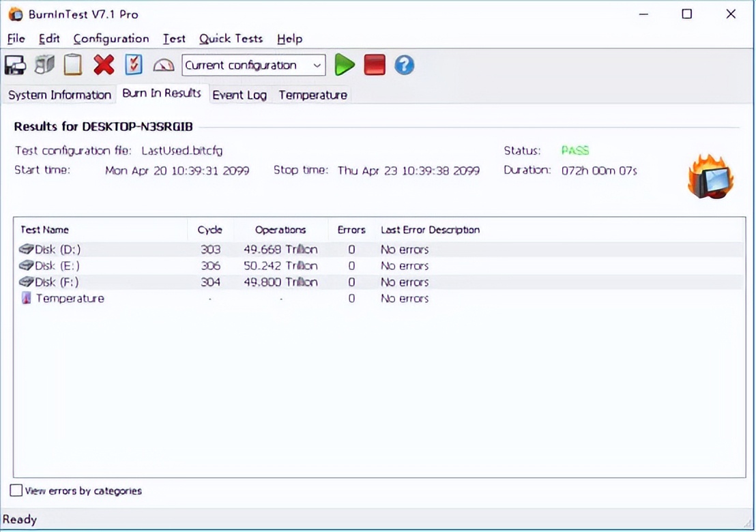Switch to the Event Log tab
This screenshot has height=532, width=756.
239,95
